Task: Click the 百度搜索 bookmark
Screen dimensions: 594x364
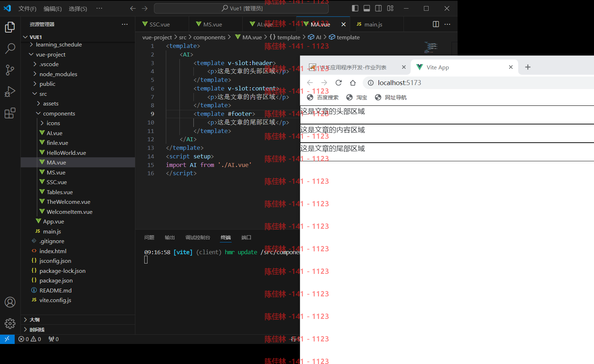Action: tap(323, 97)
